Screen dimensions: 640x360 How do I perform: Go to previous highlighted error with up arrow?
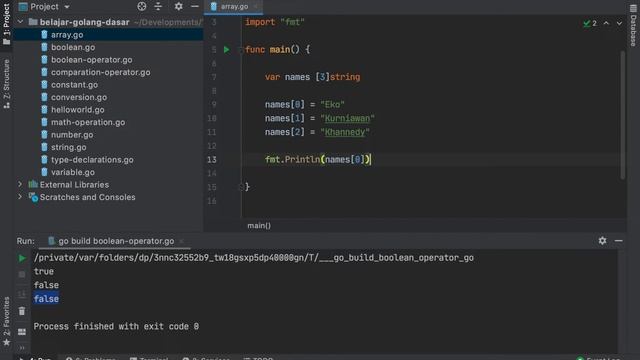(606, 23)
